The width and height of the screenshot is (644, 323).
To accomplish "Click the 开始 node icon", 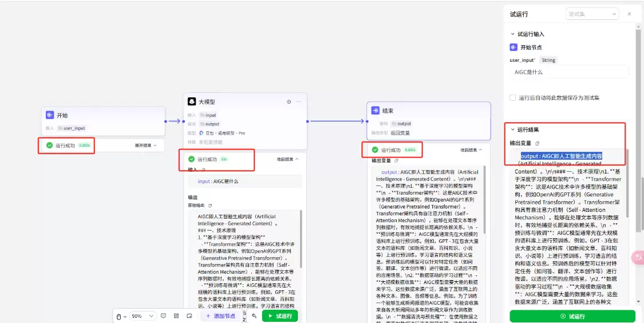I will coord(50,116).
